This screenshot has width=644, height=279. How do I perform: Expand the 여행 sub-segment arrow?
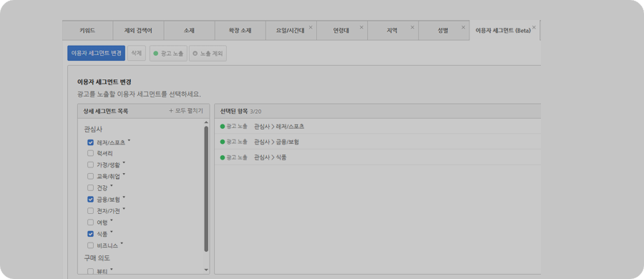tap(112, 220)
